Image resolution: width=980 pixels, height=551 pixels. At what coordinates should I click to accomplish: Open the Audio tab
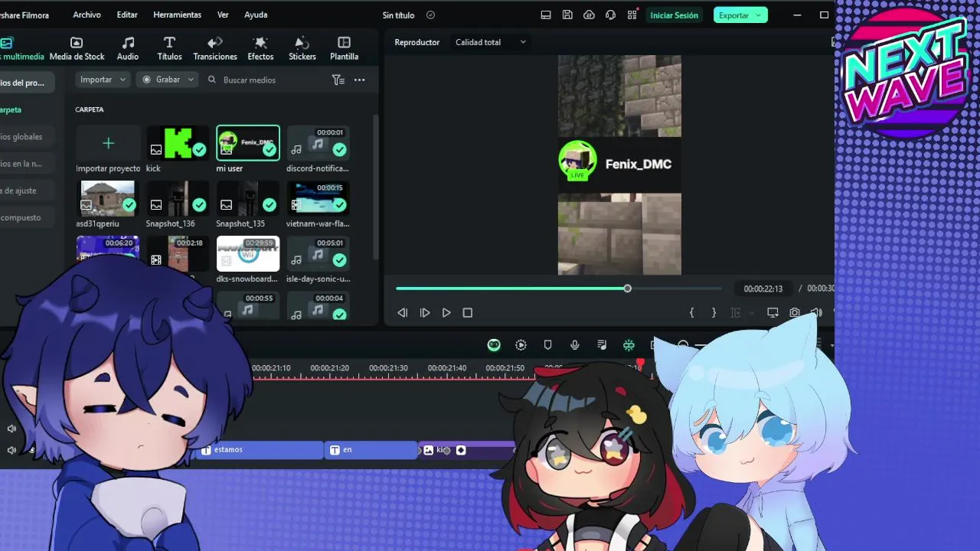click(128, 48)
